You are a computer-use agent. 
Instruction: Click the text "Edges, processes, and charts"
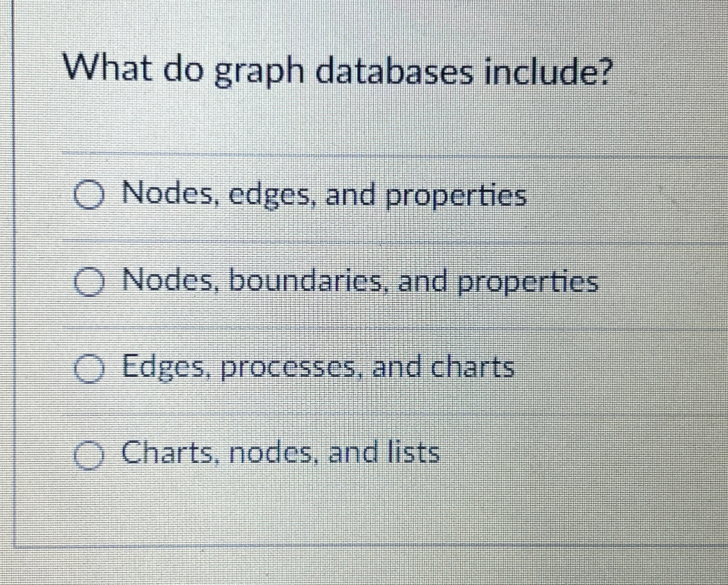[318, 368]
